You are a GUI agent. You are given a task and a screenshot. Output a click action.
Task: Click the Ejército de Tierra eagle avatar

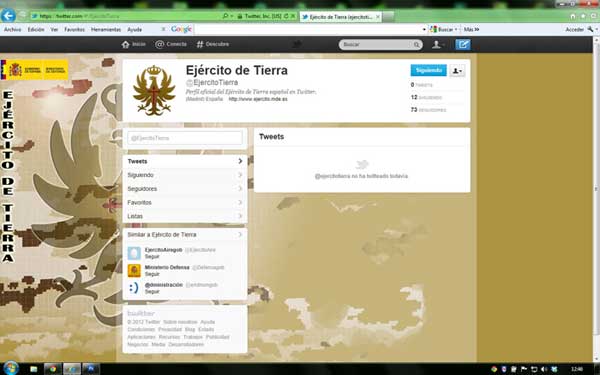coord(154,91)
